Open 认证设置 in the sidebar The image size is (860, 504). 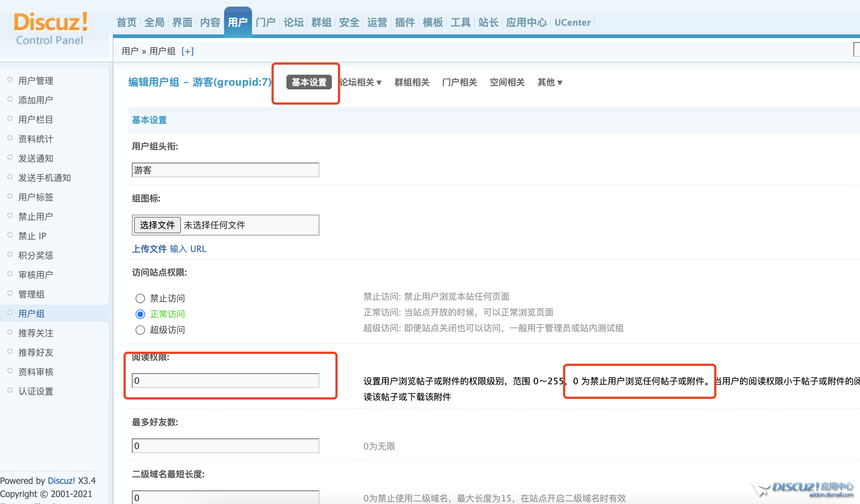click(x=36, y=391)
